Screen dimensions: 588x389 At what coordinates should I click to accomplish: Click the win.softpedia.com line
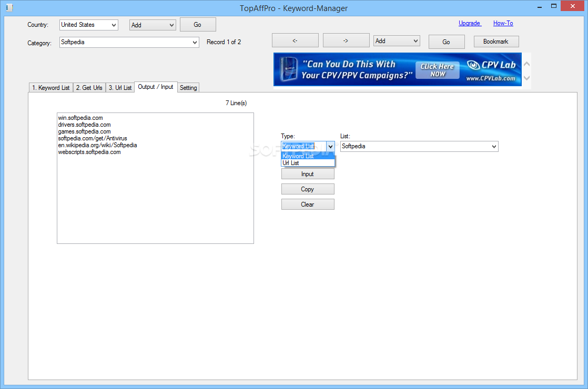pos(80,118)
